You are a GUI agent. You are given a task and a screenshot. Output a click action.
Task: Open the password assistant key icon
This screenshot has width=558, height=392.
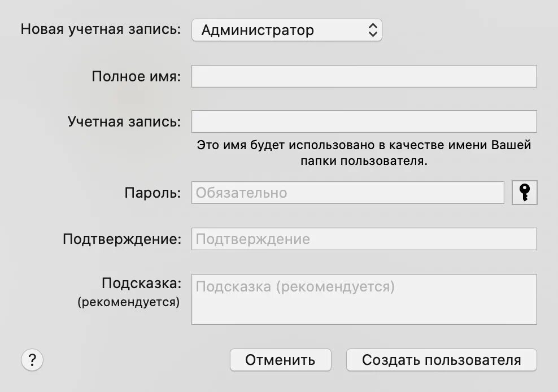[524, 193]
